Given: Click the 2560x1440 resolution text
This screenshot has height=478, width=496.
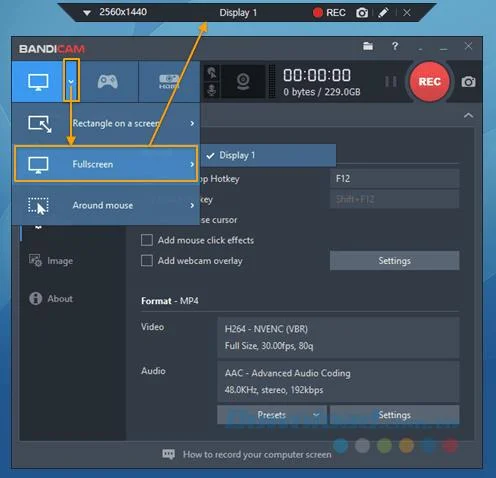Looking at the screenshot, I should tap(123, 12).
